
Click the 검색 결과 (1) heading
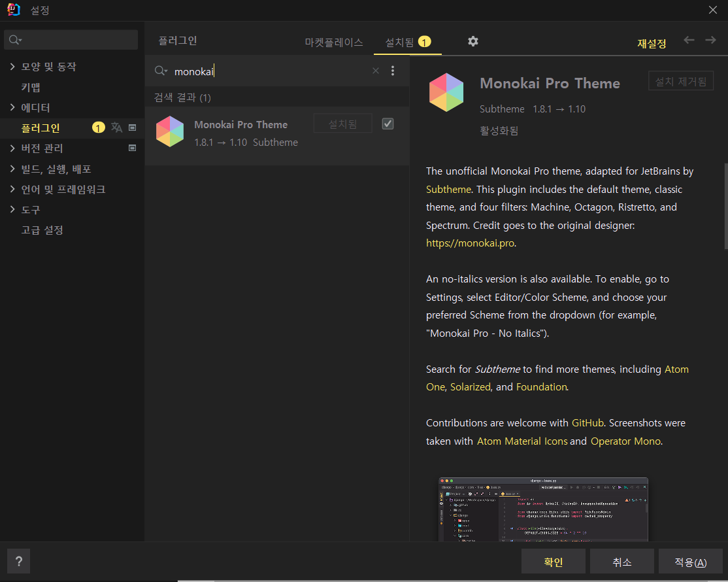(x=182, y=97)
